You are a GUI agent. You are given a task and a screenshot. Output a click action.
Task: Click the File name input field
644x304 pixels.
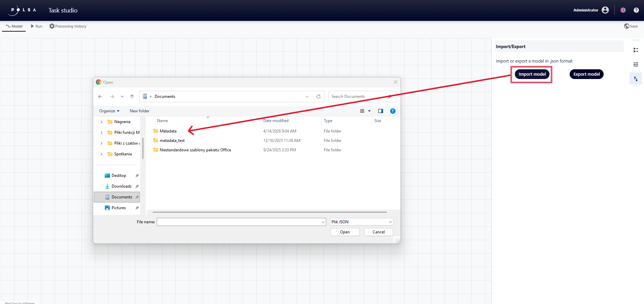point(239,222)
